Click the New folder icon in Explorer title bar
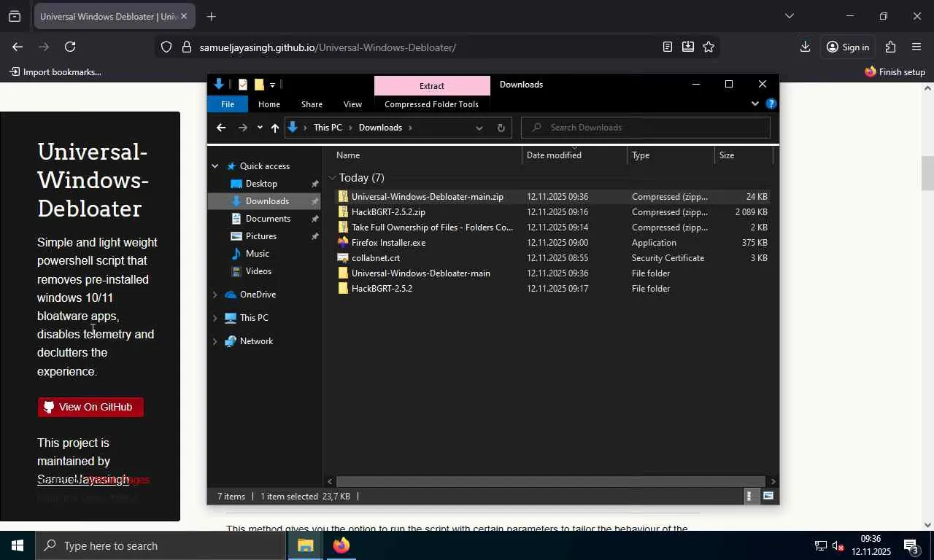The image size is (934, 560). tap(259, 85)
